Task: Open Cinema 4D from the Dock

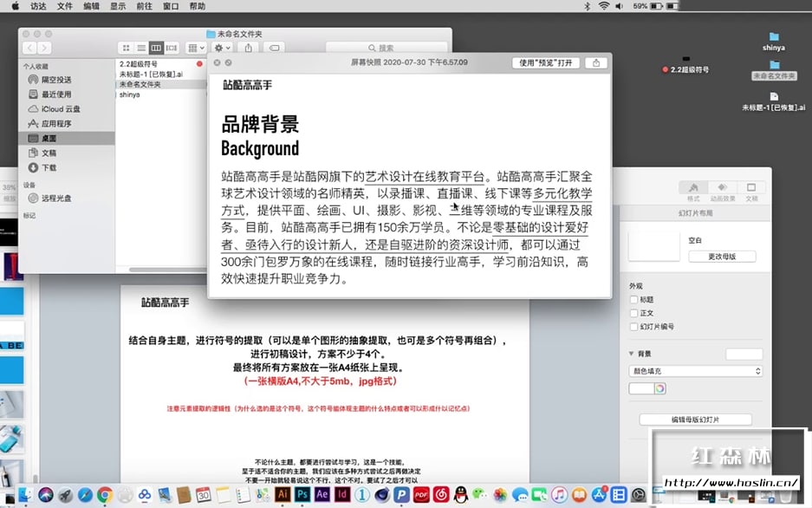Action: coord(381,495)
